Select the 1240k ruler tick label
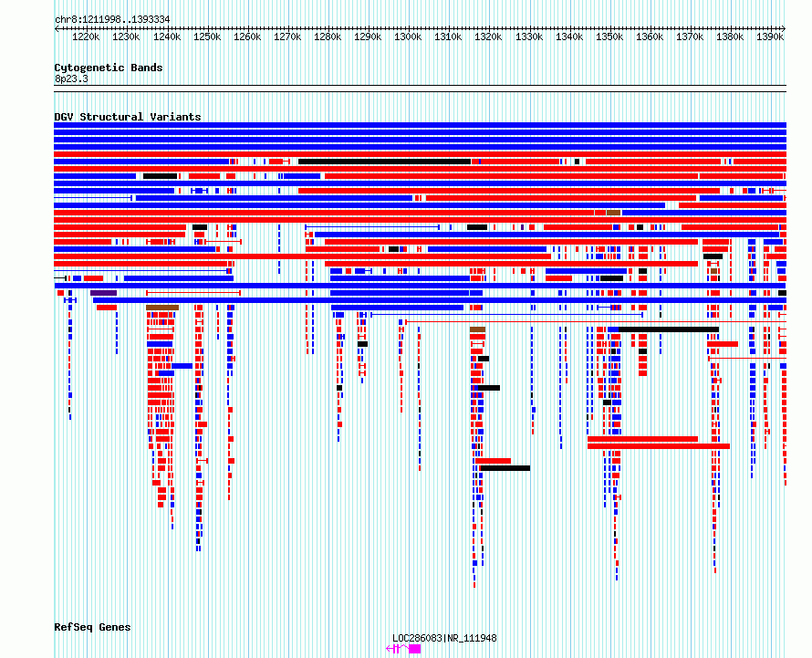The height and width of the screenshot is (658, 812). (167, 37)
